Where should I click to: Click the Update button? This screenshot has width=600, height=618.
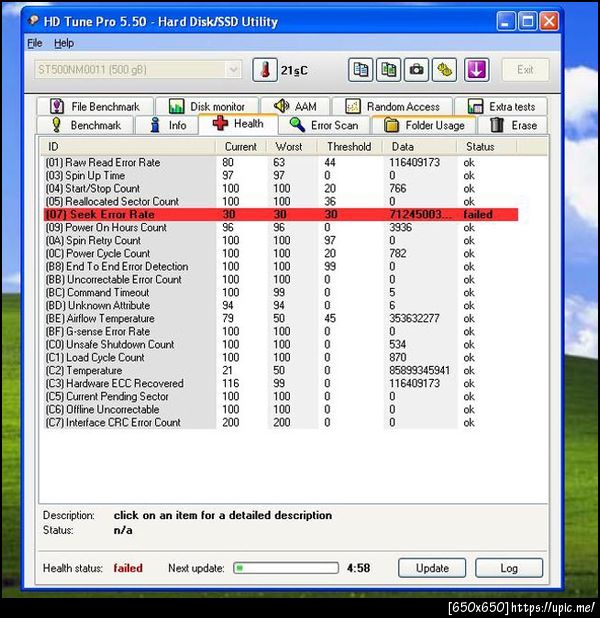tap(432, 568)
